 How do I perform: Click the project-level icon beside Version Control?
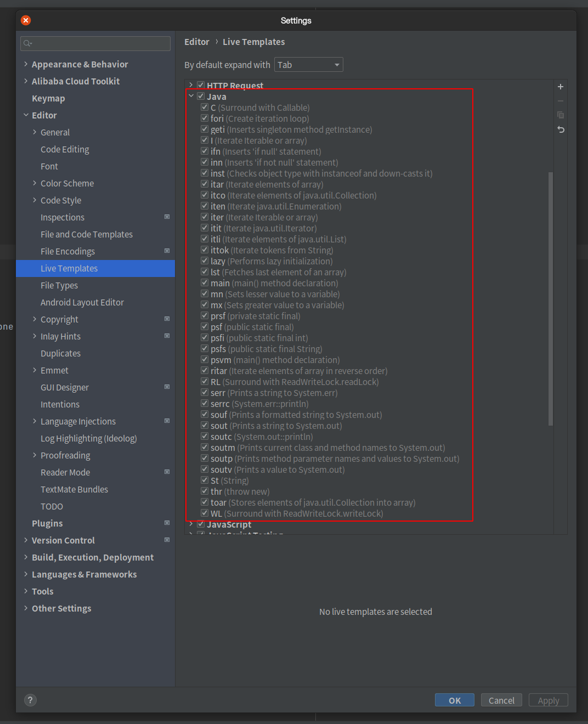pyautogui.click(x=167, y=540)
